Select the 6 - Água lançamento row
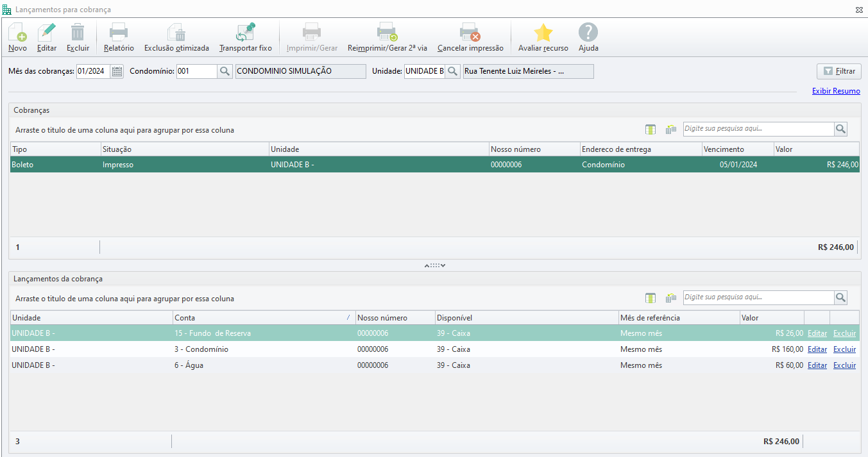This screenshot has width=868, height=457. point(435,365)
